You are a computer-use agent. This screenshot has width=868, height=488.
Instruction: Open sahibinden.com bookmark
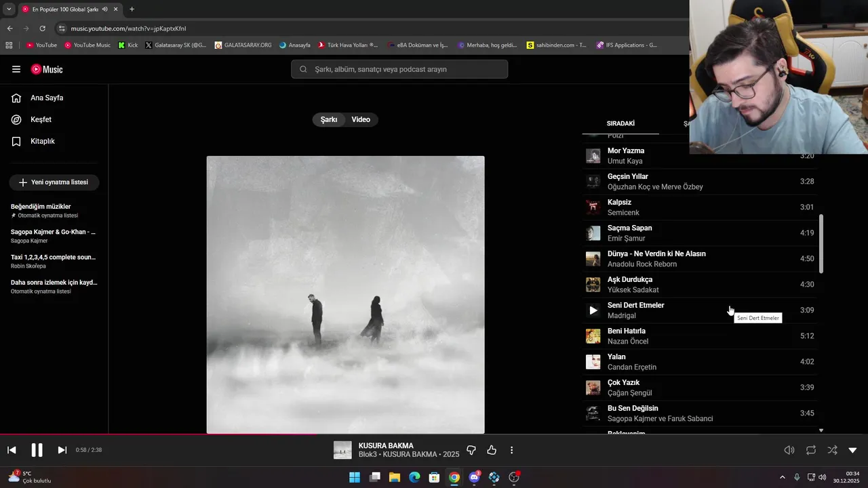pyautogui.click(x=557, y=45)
